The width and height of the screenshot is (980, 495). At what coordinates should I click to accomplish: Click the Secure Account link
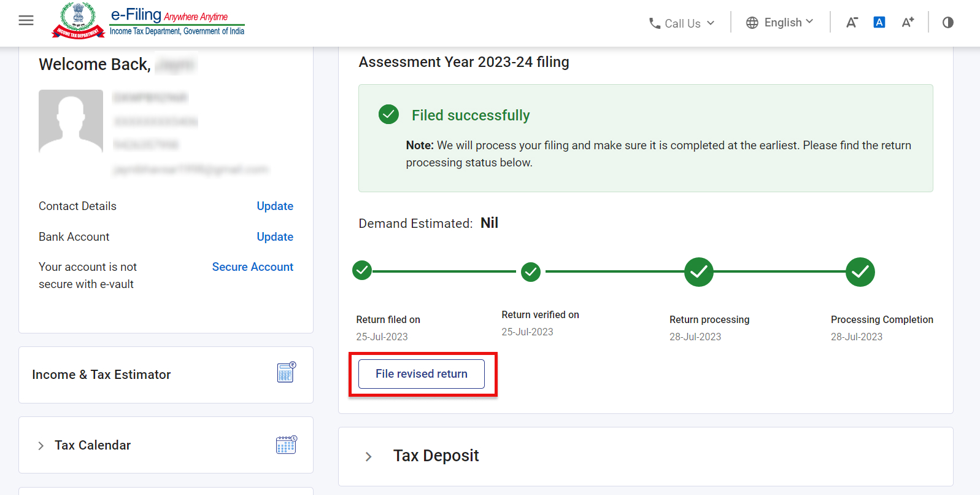253,267
